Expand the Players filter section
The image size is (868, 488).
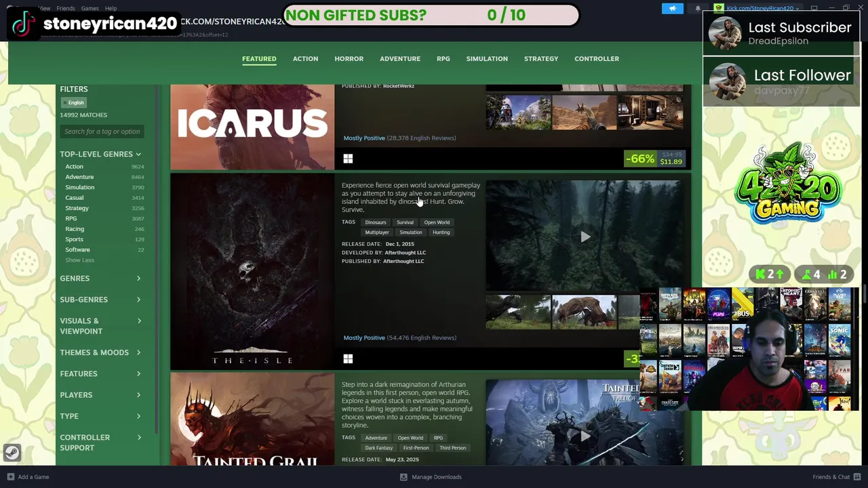(x=100, y=395)
